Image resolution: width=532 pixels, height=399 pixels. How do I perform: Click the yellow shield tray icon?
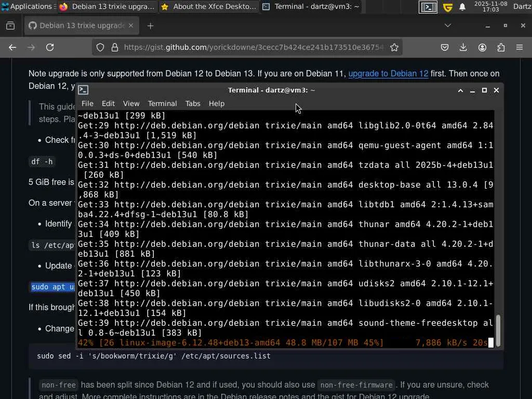(448, 7)
